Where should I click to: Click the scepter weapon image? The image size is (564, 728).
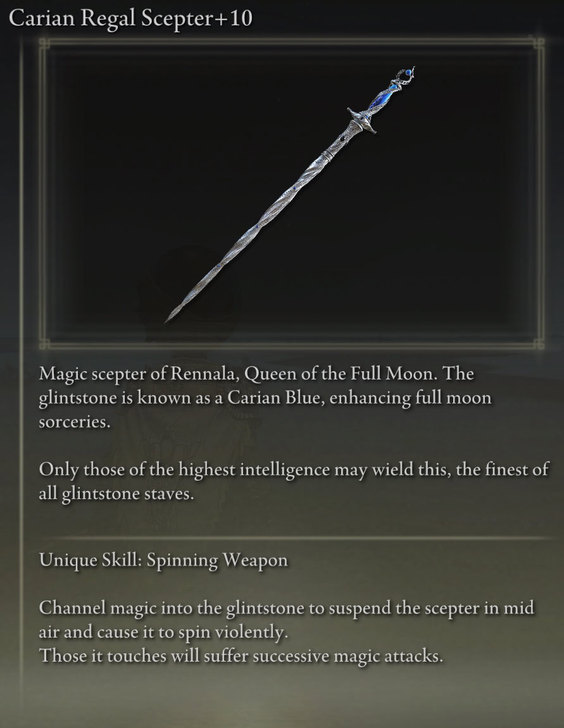(290, 194)
